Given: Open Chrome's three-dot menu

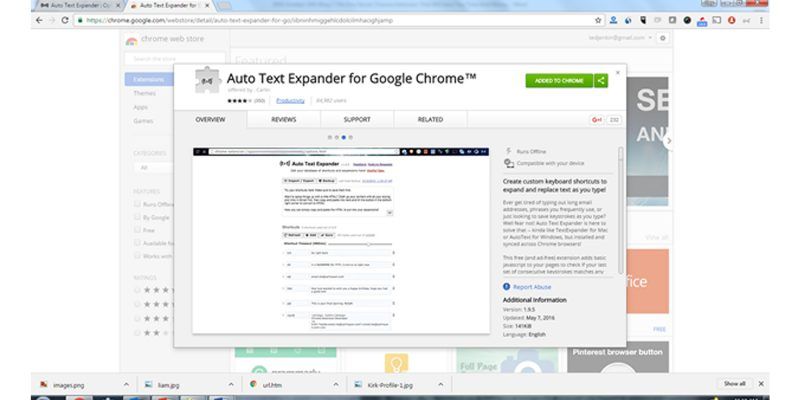Looking at the screenshot, I should [761, 20].
